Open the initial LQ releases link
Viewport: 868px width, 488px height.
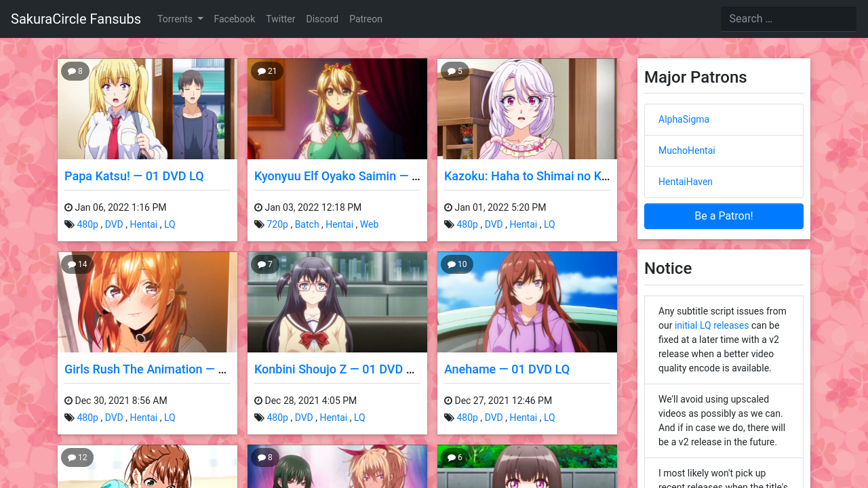711,325
